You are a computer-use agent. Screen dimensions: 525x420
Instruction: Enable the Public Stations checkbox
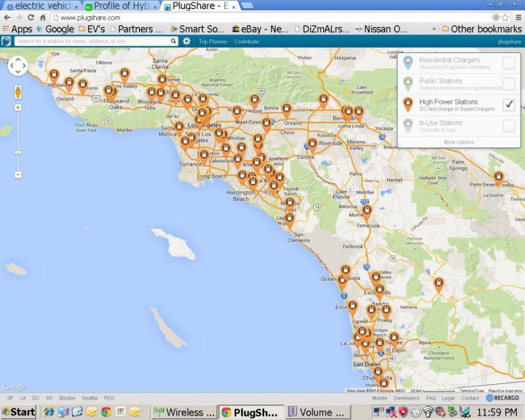click(x=509, y=84)
